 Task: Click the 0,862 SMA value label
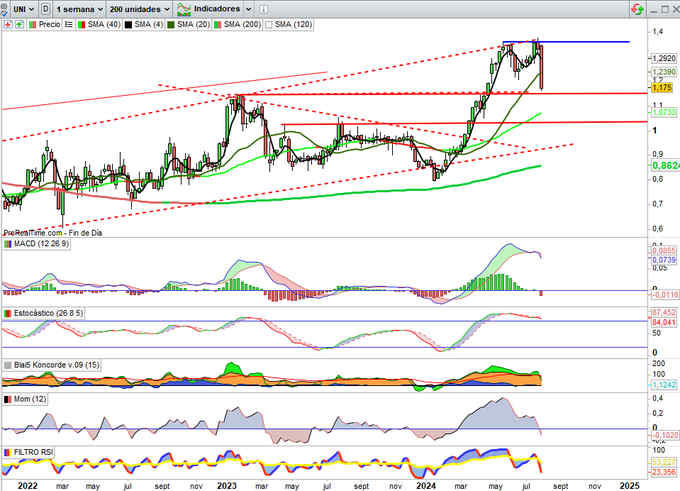tap(665, 165)
